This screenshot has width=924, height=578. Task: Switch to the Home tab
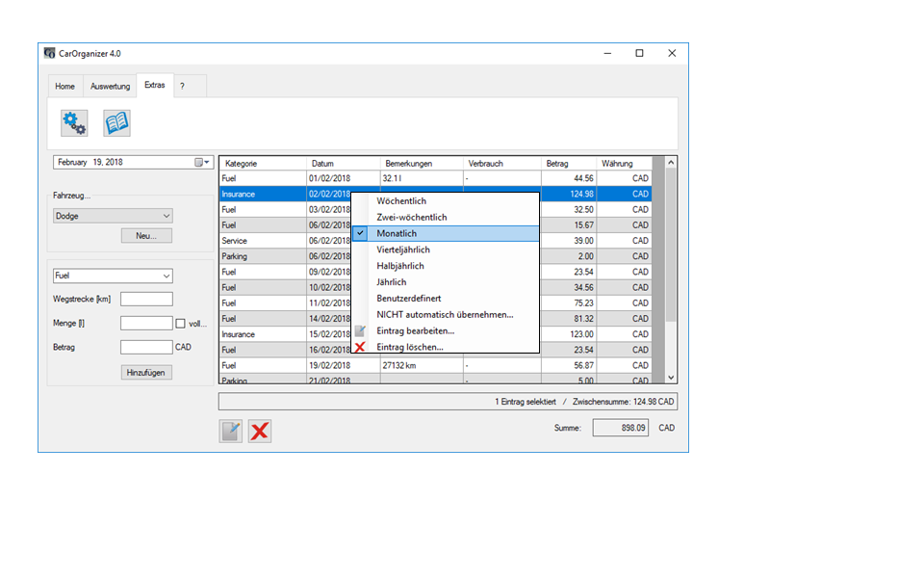pyautogui.click(x=64, y=86)
